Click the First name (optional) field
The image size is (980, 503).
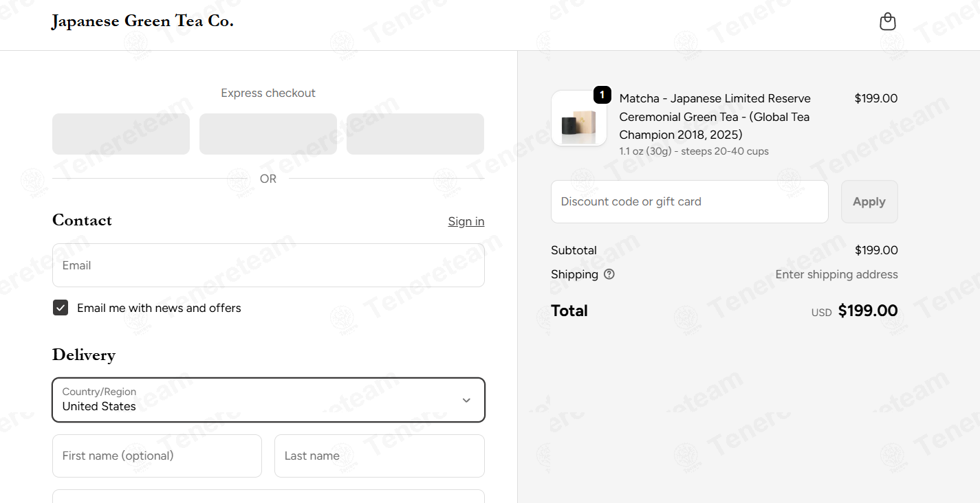(157, 456)
